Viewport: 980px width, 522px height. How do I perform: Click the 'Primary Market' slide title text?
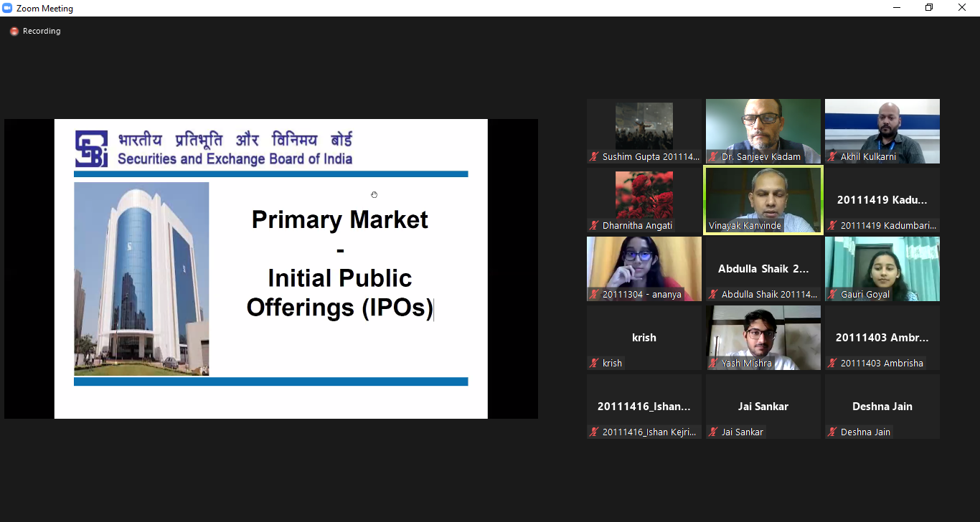[340, 219]
